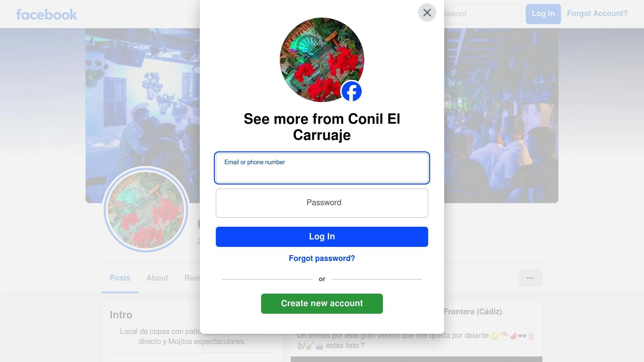Screen dimensions: 644x362
Task: Open the About tab
Action: (x=157, y=278)
